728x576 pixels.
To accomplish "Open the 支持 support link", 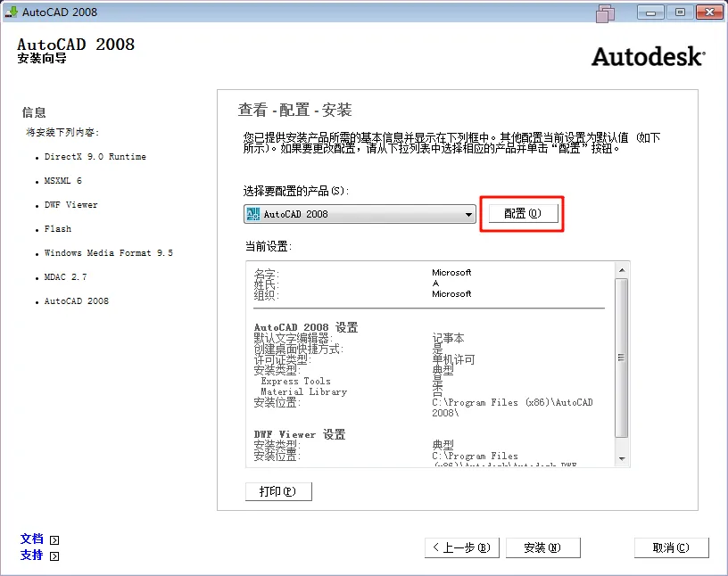I will pos(31,555).
